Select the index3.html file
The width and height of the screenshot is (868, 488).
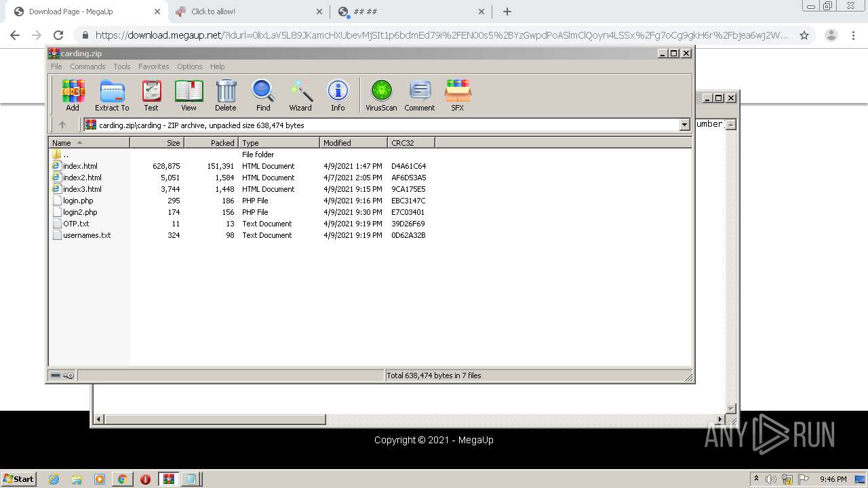[x=82, y=189]
